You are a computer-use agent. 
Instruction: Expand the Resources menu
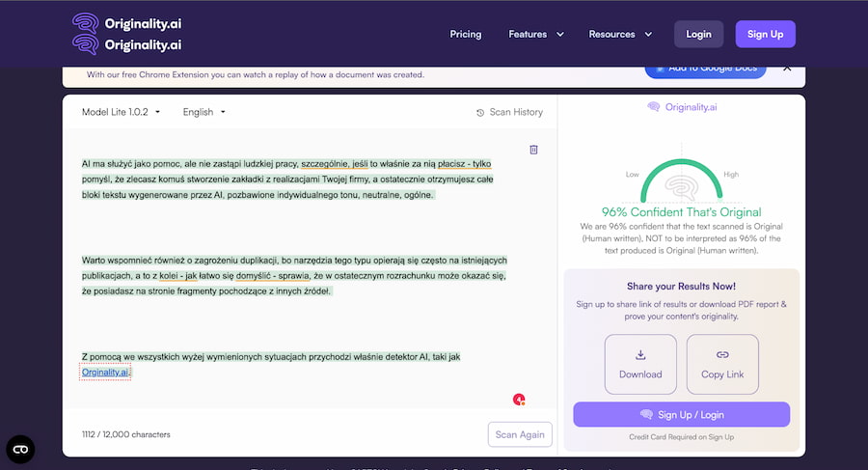620,35
